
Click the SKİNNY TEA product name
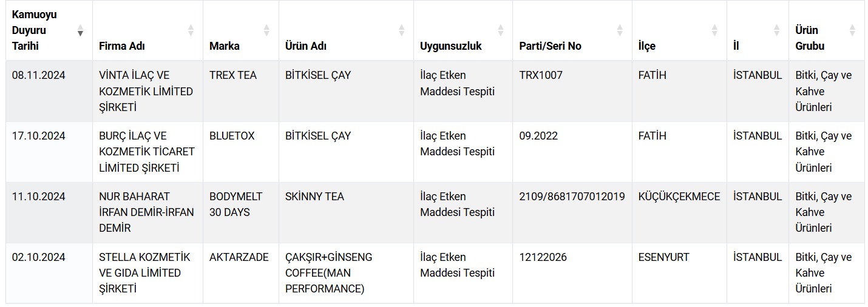click(314, 197)
